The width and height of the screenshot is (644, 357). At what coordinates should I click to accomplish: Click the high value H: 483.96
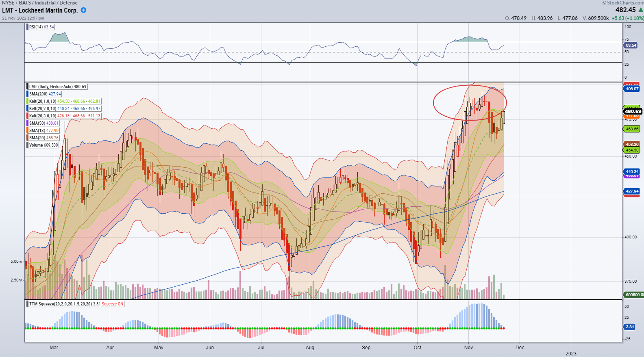coord(542,18)
